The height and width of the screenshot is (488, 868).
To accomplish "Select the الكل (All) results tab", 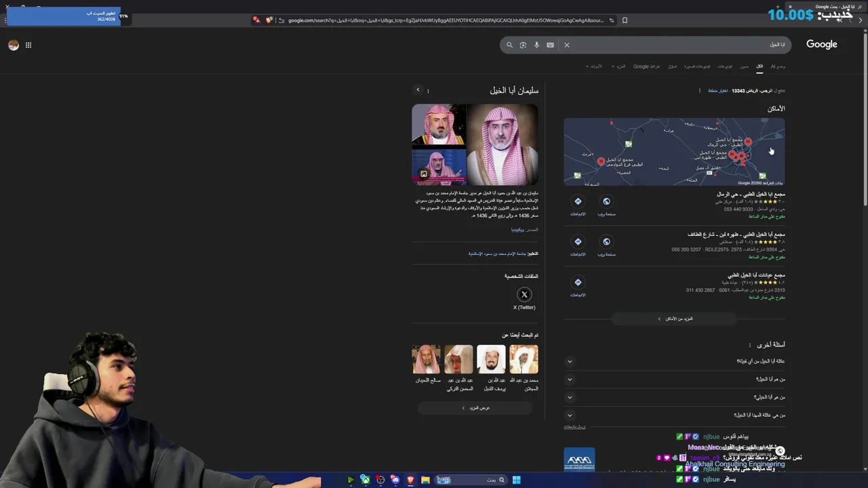I will click(759, 66).
